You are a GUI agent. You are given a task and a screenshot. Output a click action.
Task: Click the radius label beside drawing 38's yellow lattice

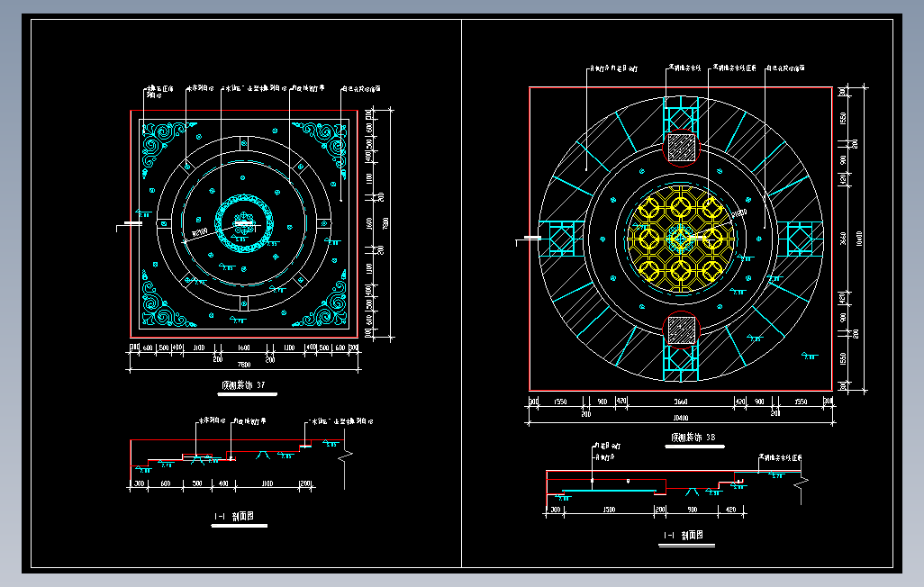click(739, 213)
